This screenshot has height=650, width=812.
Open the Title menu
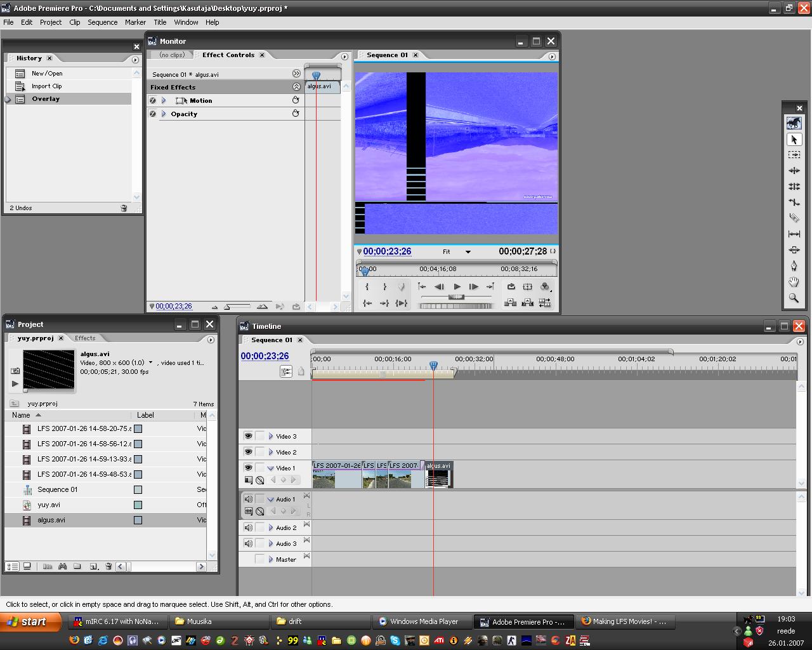click(160, 22)
